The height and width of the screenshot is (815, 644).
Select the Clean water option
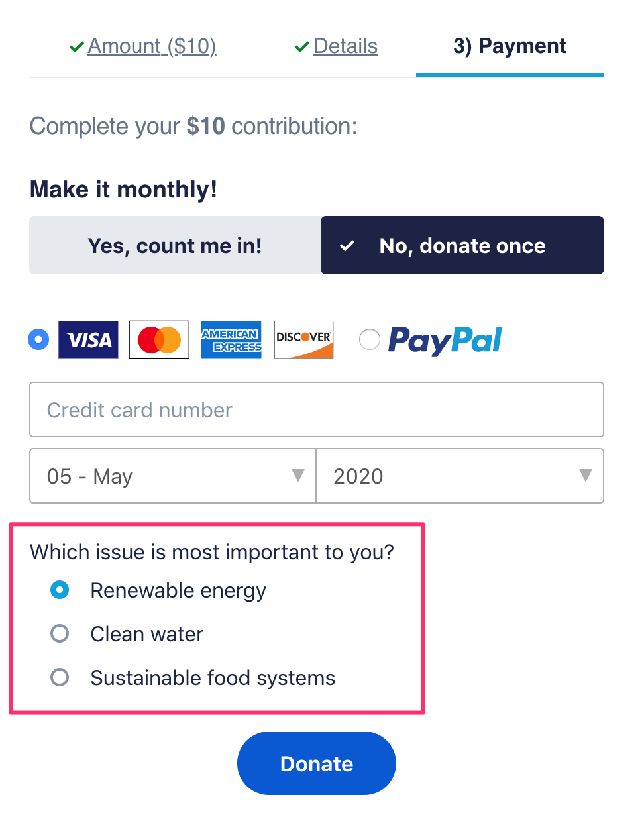tap(60, 634)
